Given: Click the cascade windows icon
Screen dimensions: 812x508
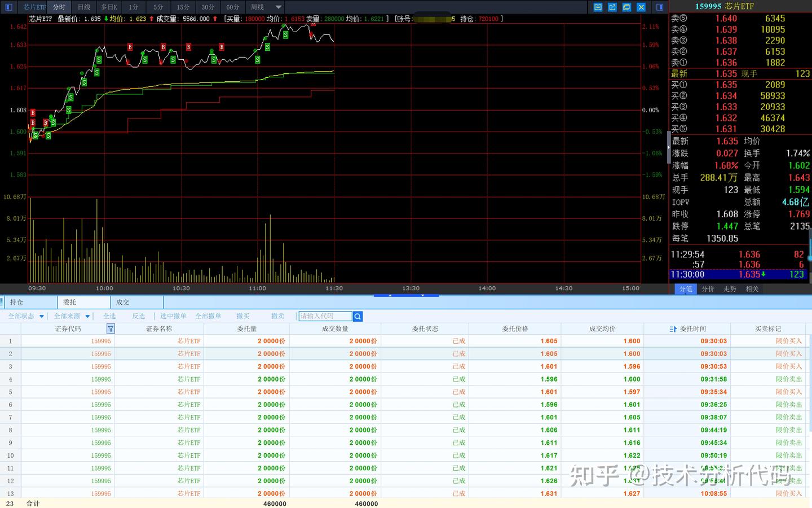Looking at the screenshot, I should 626,7.
